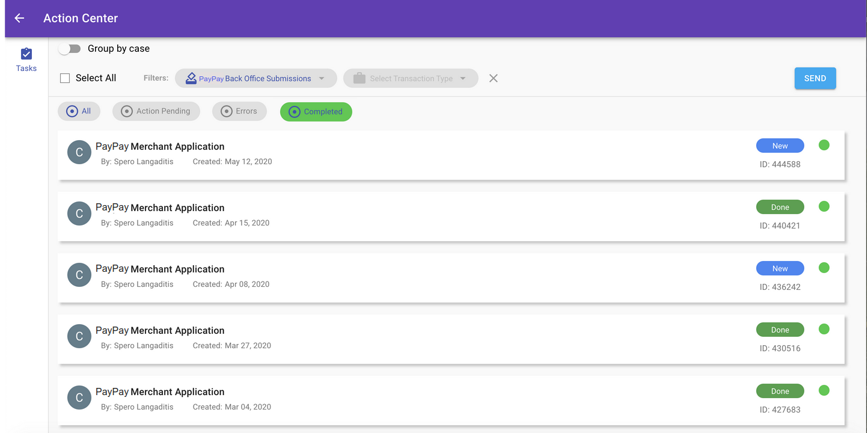Image resolution: width=868 pixels, height=433 pixels.
Task: Select the Completed status filter
Action: click(x=316, y=112)
